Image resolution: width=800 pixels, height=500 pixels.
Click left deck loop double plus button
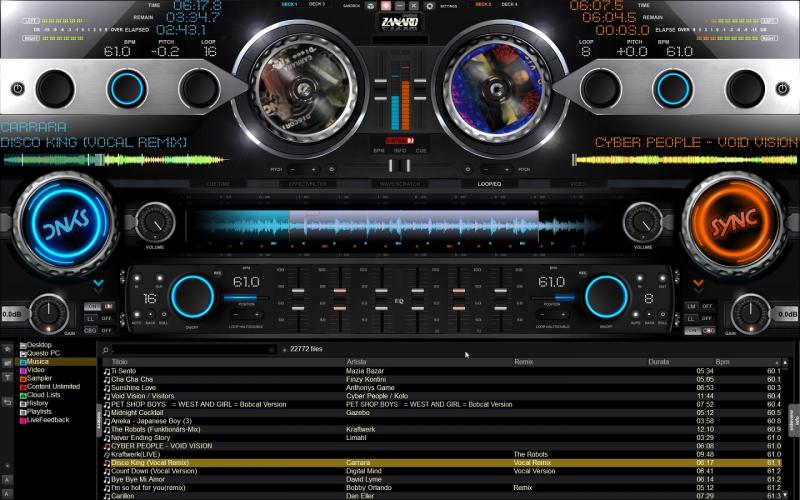[257, 315]
